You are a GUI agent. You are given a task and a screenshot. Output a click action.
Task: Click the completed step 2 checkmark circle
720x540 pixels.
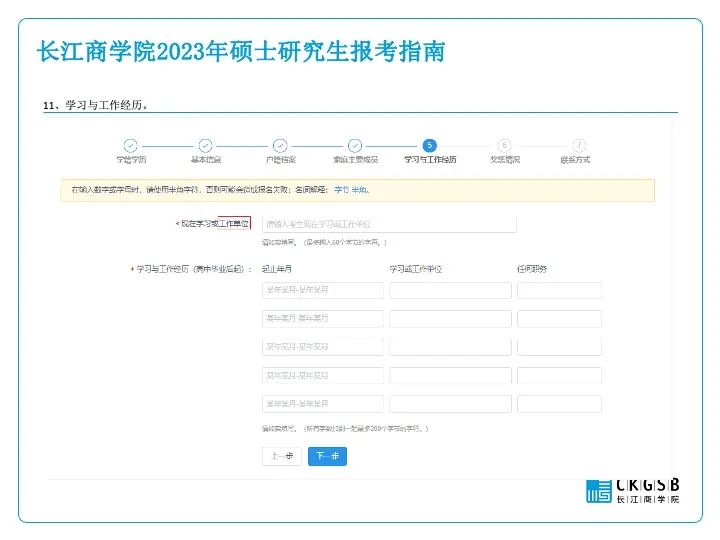click(x=205, y=146)
